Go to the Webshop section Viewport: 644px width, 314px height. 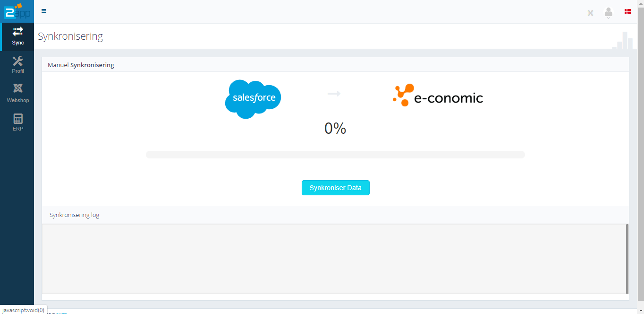point(17,94)
